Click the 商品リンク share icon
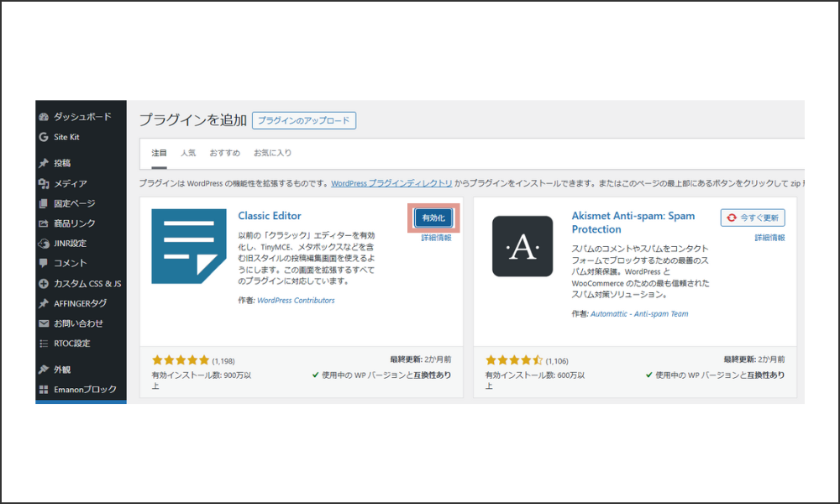 [x=44, y=223]
